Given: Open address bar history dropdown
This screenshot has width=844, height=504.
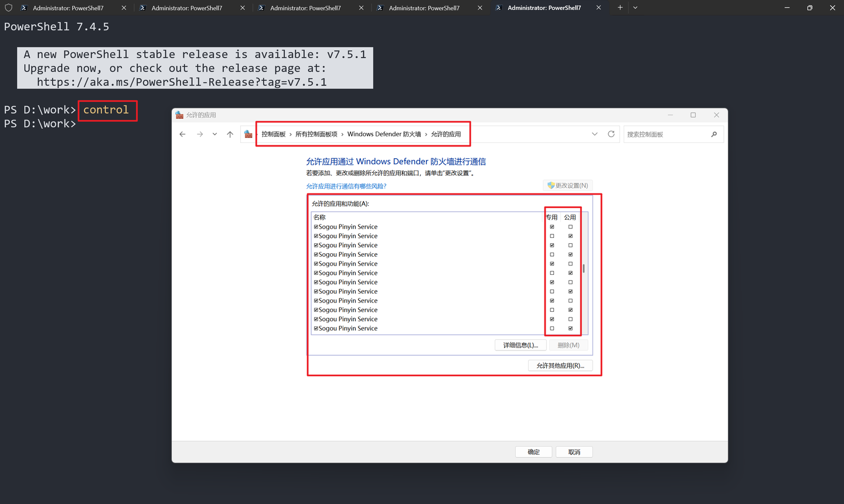Looking at the screenshot, I should (x=595, y=134).
